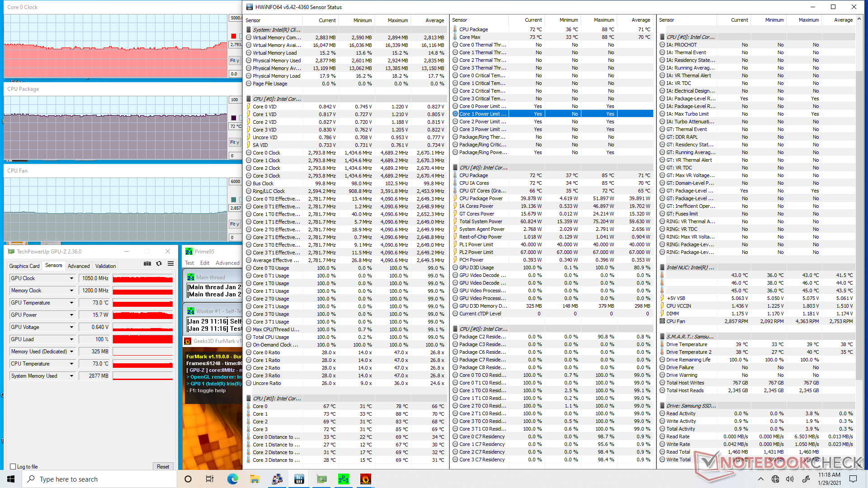868x488 pixels.
Task: Click the red Core 0 Clock color swatch
Action: tap(233, 36)
